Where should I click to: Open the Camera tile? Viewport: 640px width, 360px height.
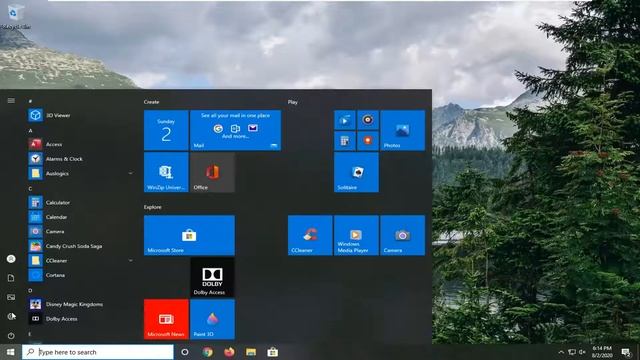402,236
